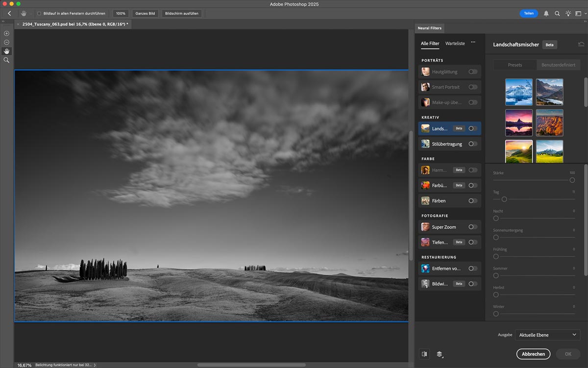Check 'Bildlauf in allen Fenstern durchführen'
Viewport: 588px width, 368px height.
[39, 13]
